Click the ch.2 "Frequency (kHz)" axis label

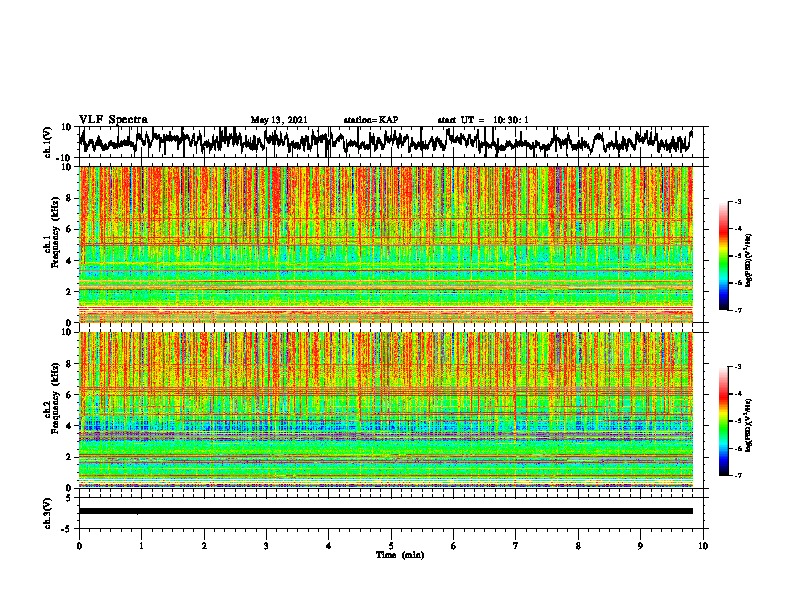[55, 398]
